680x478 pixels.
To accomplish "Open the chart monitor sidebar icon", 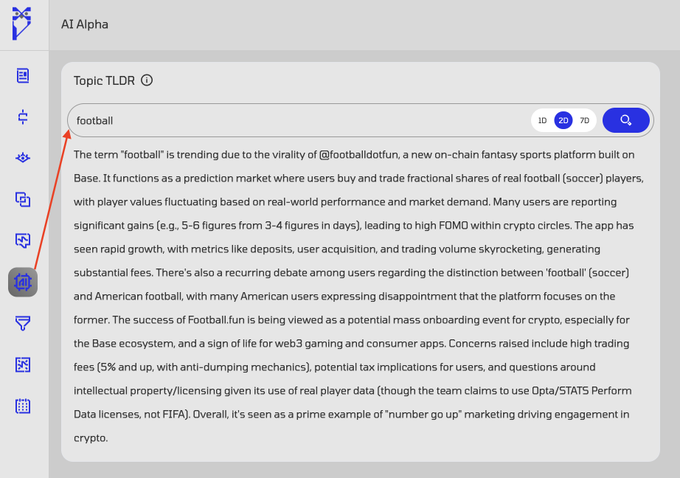I will point(23,241).
